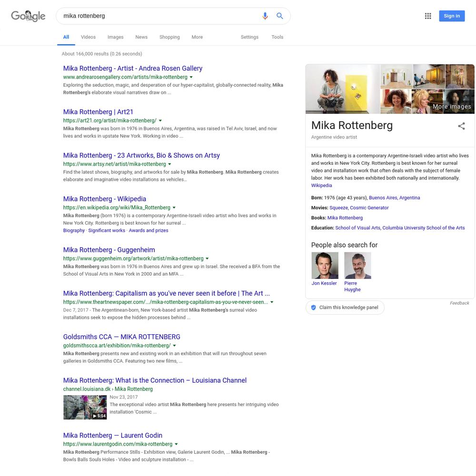The image size is (476, 476).
Task: Open the Mika Rottenberg book link
Action: coord(345,218)
